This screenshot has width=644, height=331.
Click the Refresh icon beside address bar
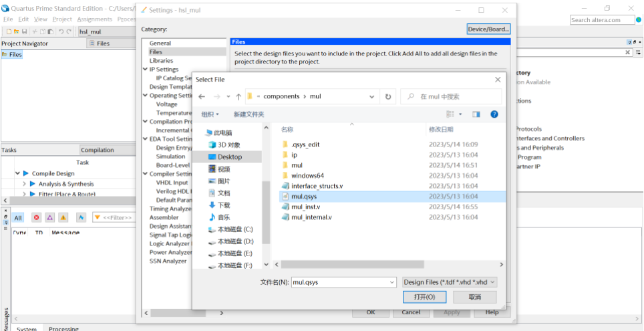pos(387,97)
